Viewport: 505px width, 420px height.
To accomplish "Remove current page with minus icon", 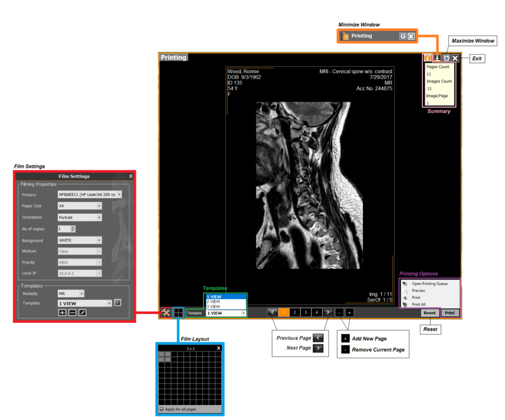I will click(340, 312).
